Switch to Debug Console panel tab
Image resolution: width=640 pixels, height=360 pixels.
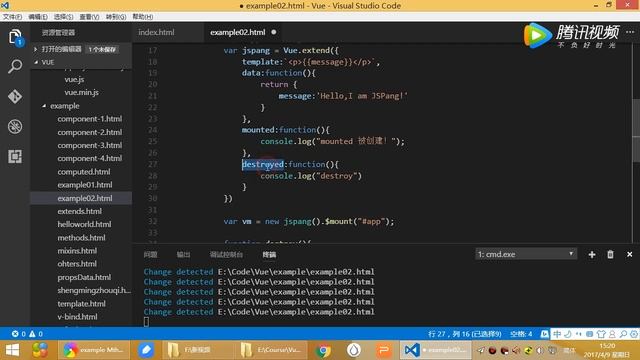(226, 255)
